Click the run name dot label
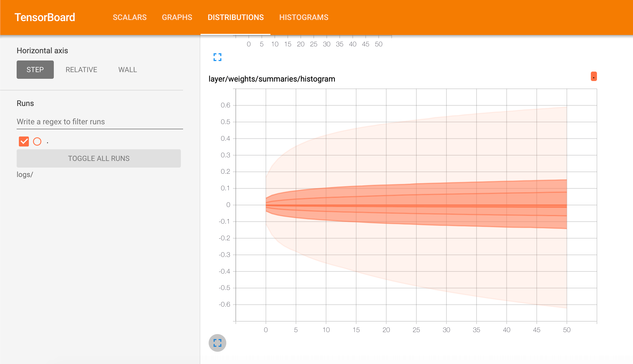The image size is (633, 364). click(x=48, y=142)
